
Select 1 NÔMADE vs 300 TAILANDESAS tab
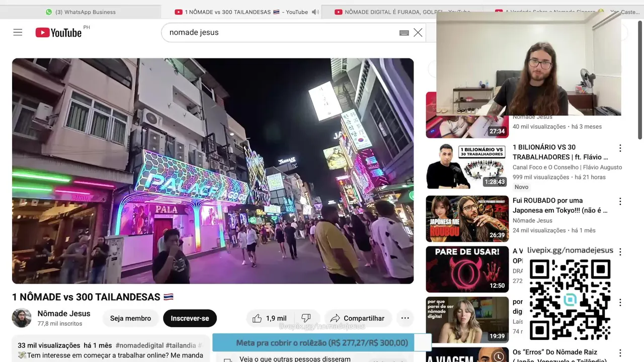pyautogui.click(x=240, y=12)
